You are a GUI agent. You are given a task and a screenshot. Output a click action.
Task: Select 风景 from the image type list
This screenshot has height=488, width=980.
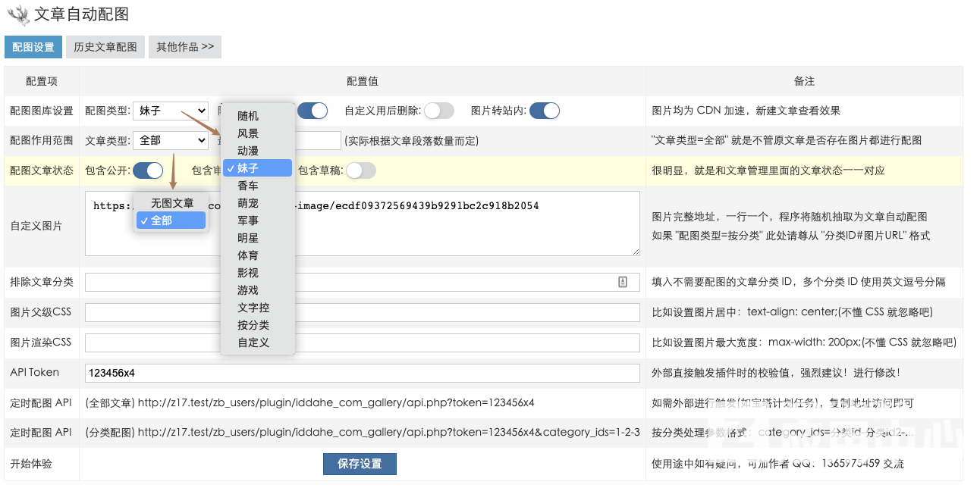click(x=248, y=133)
